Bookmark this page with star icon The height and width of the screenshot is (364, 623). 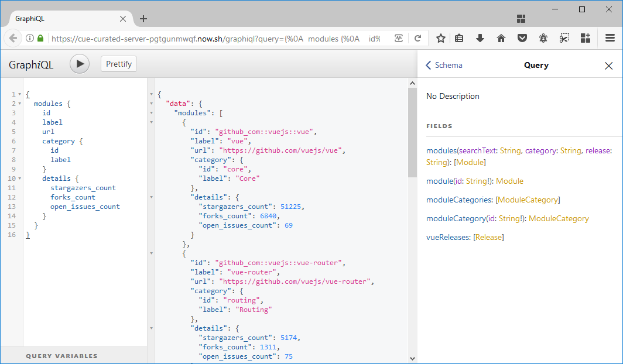click(x=441, y=38)
